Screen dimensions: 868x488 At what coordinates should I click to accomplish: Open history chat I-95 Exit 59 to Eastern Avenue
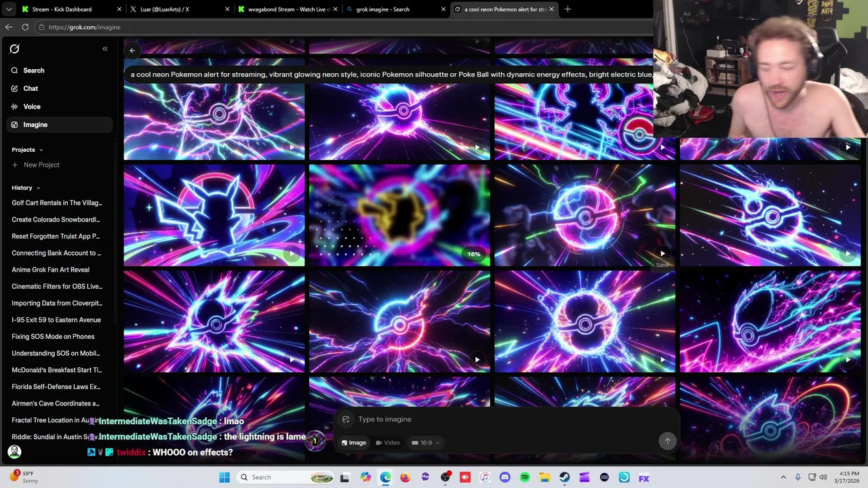tap(56, 320)
